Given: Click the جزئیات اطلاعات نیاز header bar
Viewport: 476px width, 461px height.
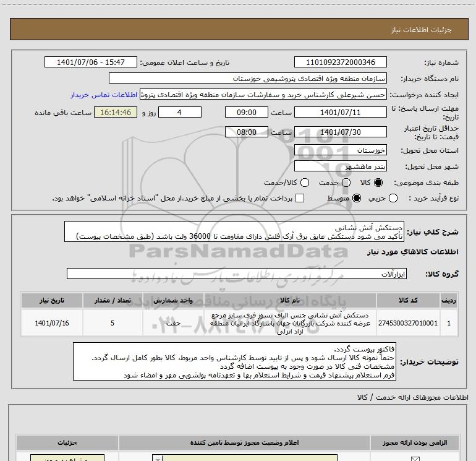Looking at the screenshot, I should click(239, 30).
